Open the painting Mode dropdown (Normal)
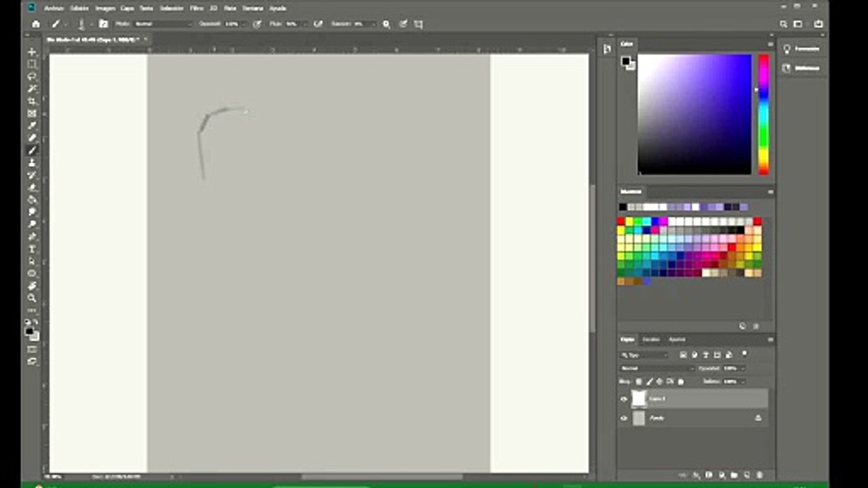The image size is (868, 488). click(x=163, y=24)
